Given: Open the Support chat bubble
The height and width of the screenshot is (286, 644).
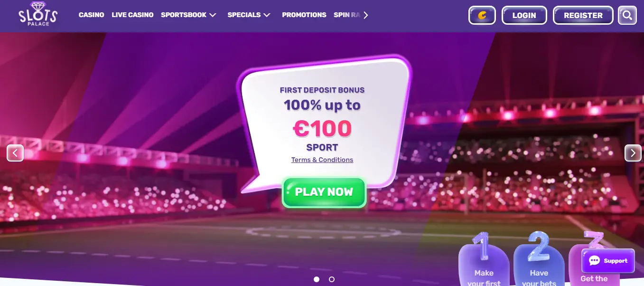Looking at the screenshot, I should (608, 261).
